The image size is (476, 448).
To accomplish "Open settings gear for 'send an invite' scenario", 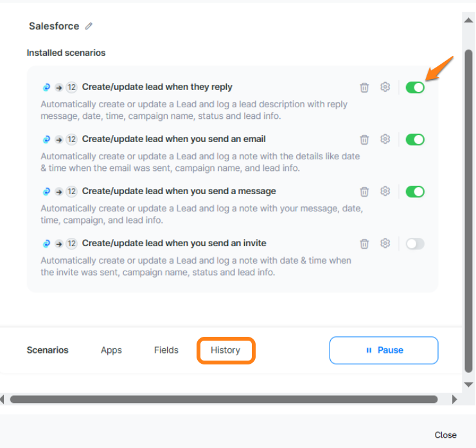I will 385,244.
